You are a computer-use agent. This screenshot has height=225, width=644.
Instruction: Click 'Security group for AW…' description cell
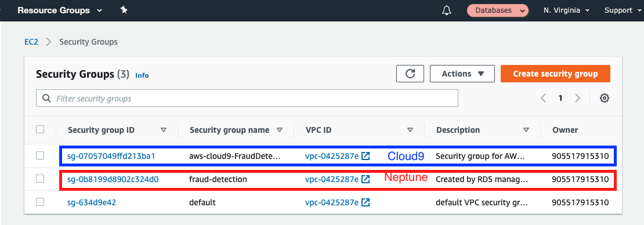(480, 156)
